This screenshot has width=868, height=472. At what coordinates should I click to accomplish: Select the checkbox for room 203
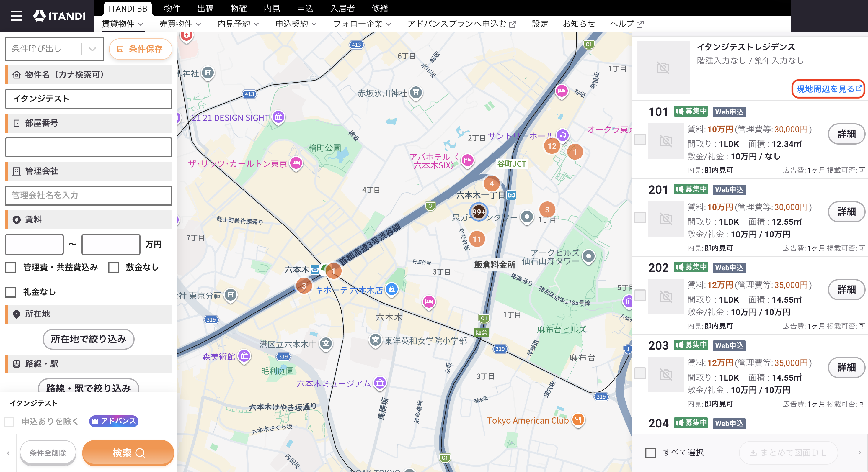[640, 373]
